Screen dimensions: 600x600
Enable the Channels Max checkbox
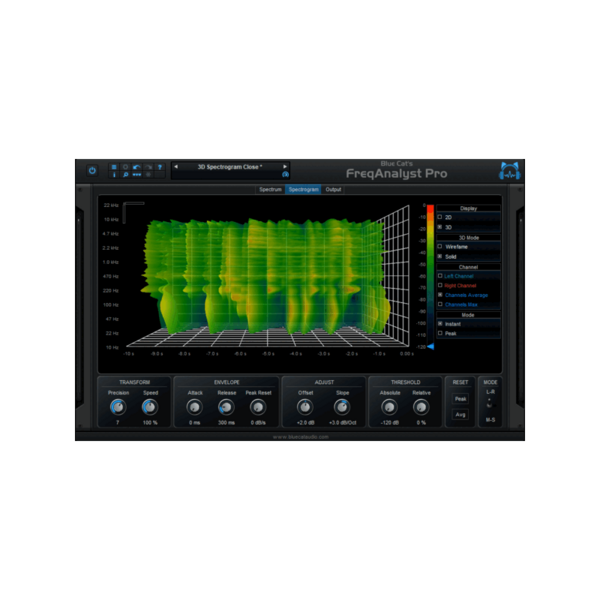point(440,305)
